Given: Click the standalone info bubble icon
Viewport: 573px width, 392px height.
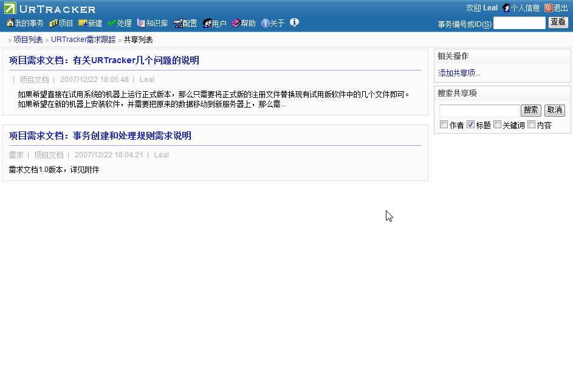Looking at the screenshot, I should pos(294,22).
